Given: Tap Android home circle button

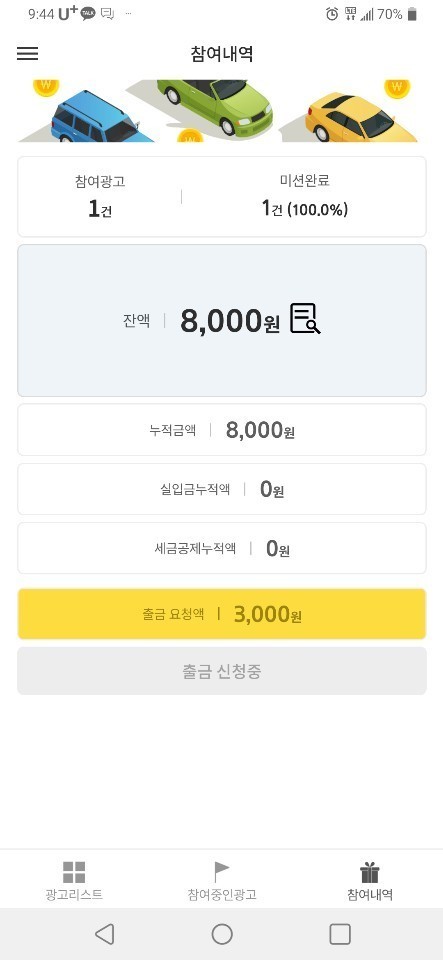Looking at the screenshot, I should click(222, 934).
